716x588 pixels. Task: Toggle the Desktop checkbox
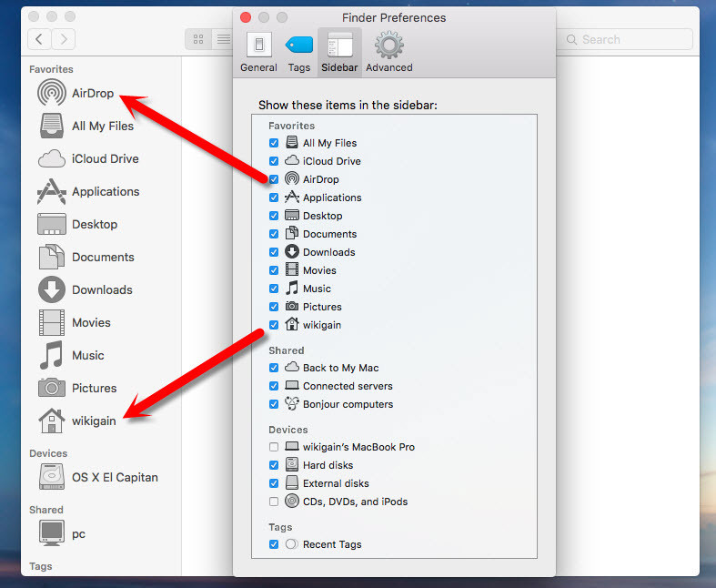pyautogui.click(x=274, y=216)
